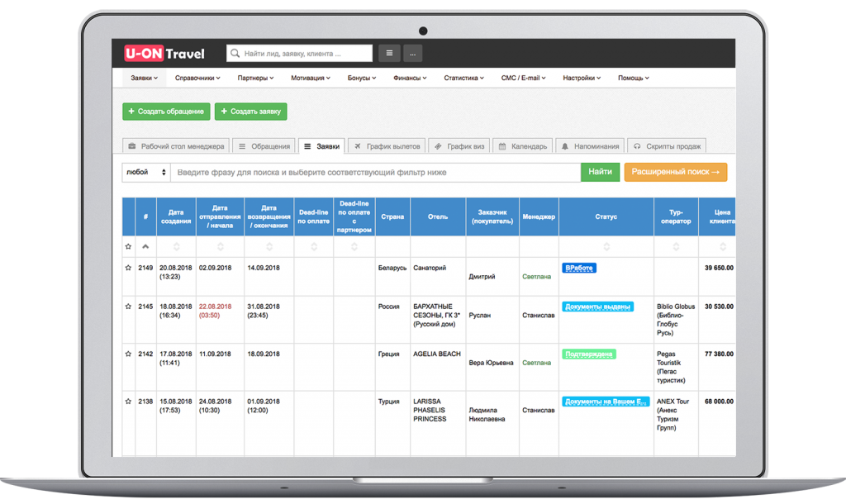Sort by the Статус column arrows
Screen dimensions: 846x504
pos(606,246)
